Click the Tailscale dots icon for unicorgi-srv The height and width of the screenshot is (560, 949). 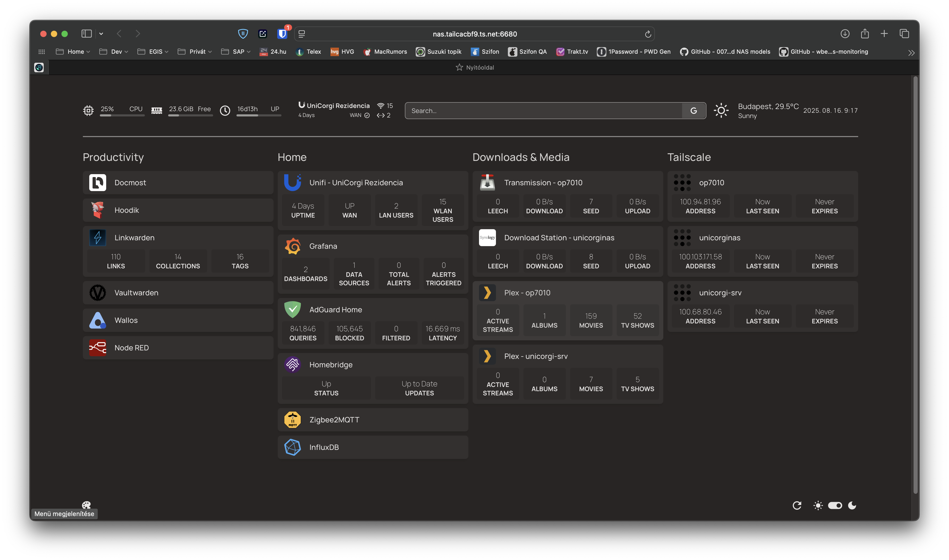(682, 293)
